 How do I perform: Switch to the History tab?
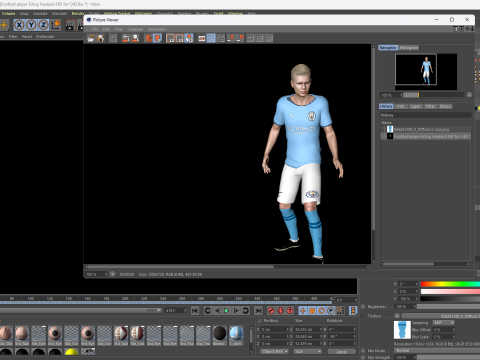pyautogui.click(x=386, y=106)
